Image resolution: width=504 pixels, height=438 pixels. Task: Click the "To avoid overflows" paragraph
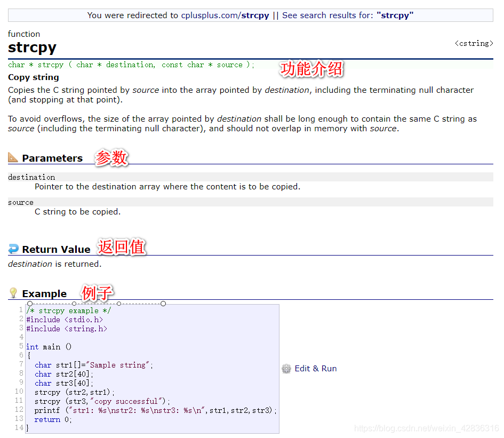pyautogui.click(x=242, y=123)
